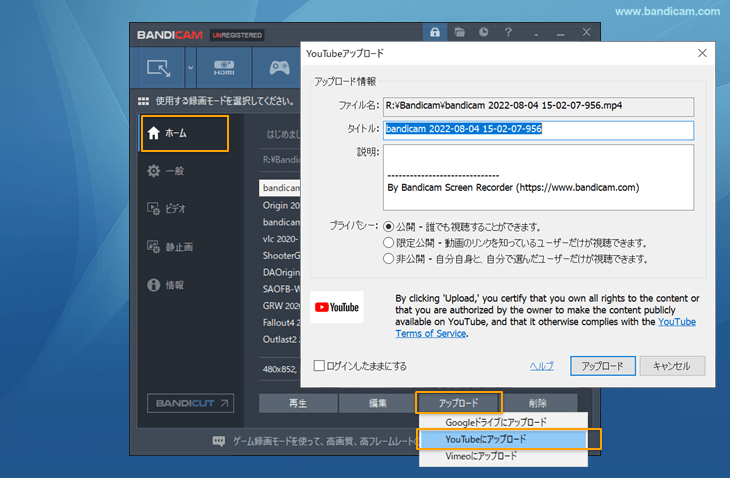Click the アップロード button below the file list
This screenshot has width=730, height=478.
pyautogui.click(x=459, y=403)
